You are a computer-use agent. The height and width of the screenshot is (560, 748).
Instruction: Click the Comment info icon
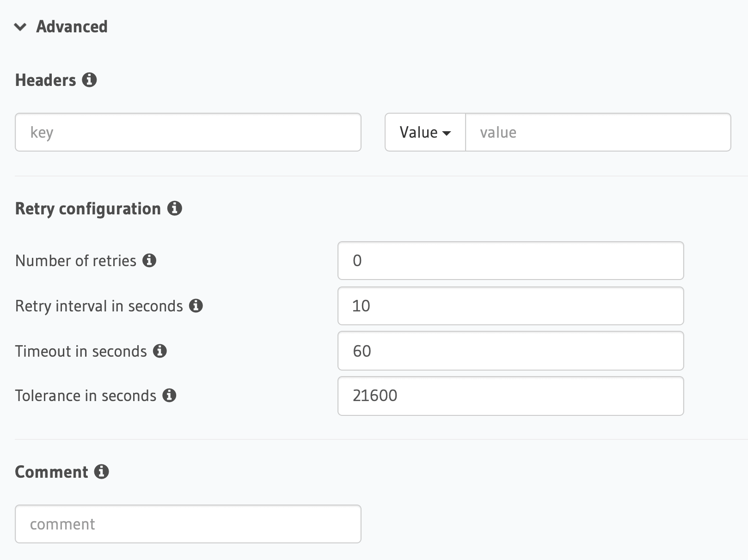pyautogui.click(x=101, y=472)
